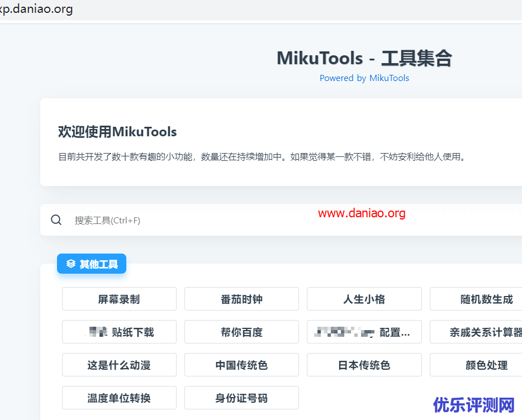Click the 欢迎使用MikuTools heading

(117, 132)
